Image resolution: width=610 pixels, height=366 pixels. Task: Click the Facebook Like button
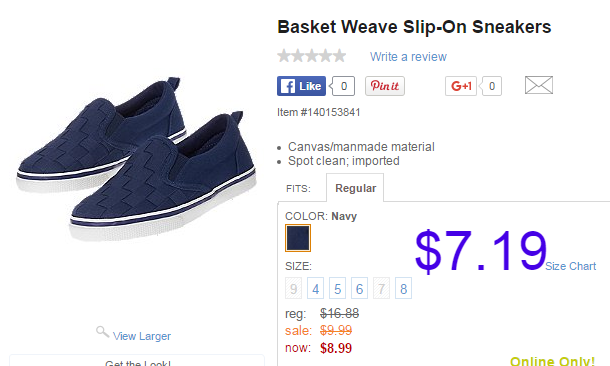[301, 86]
